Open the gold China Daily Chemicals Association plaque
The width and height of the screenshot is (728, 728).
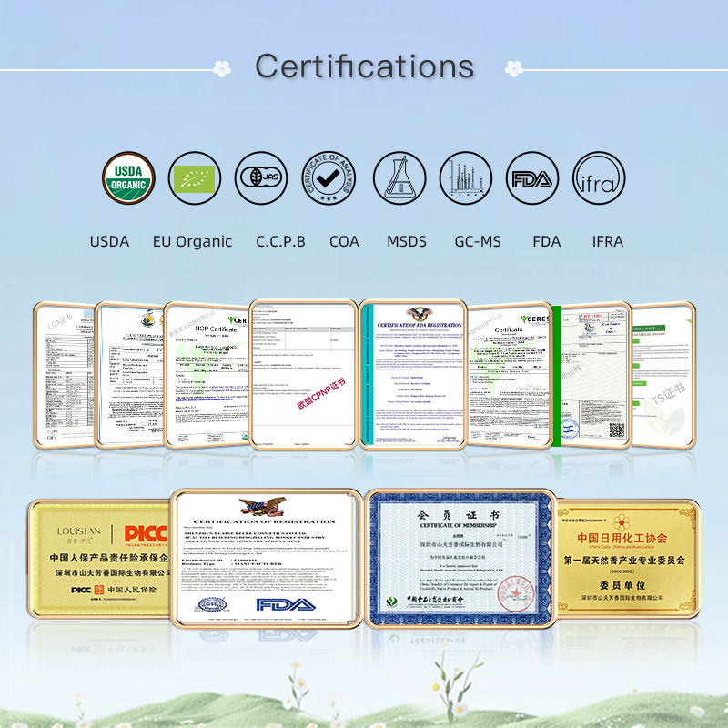(627, 559)
